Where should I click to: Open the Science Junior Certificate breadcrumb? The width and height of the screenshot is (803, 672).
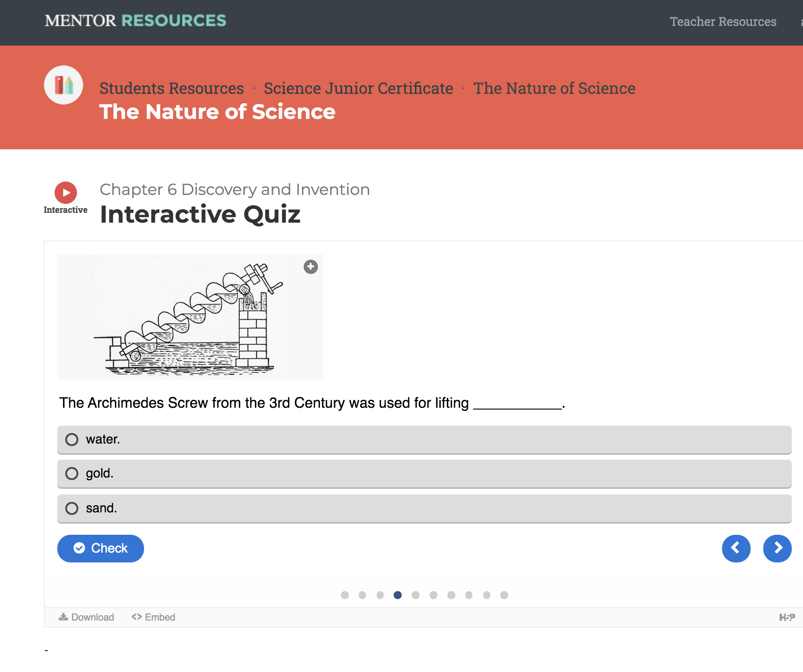click(x=358, y=88)
